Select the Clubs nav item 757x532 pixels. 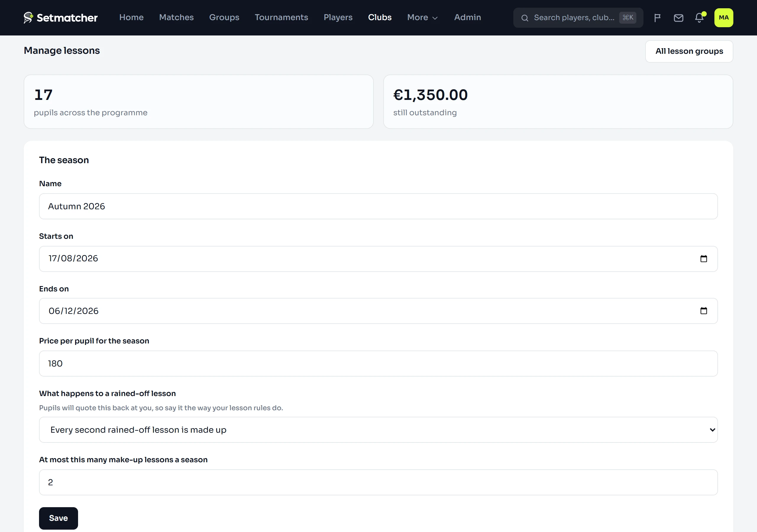tap(379, 17)
